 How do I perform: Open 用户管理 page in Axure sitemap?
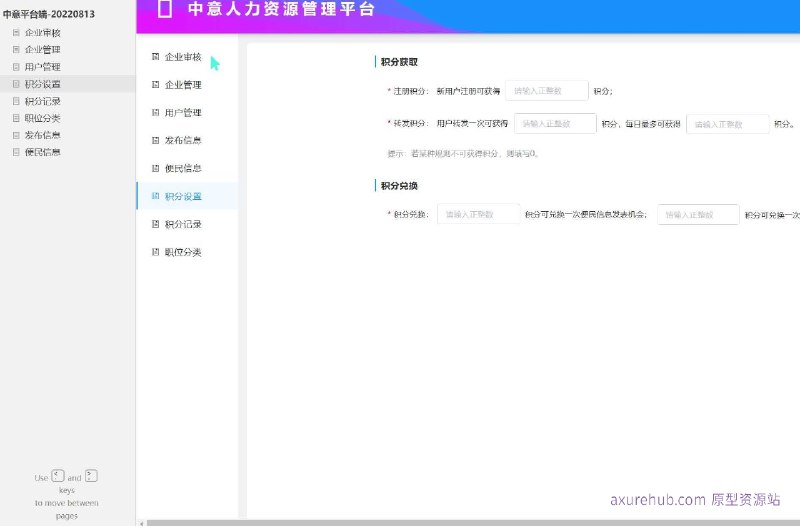(x=43, y=67)
